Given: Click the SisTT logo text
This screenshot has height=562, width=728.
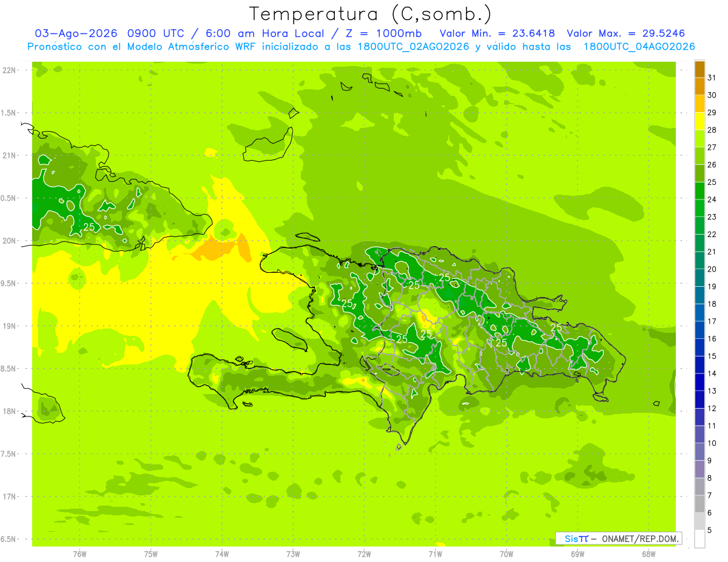Looking at the screenshot, I should coord(576,538).
